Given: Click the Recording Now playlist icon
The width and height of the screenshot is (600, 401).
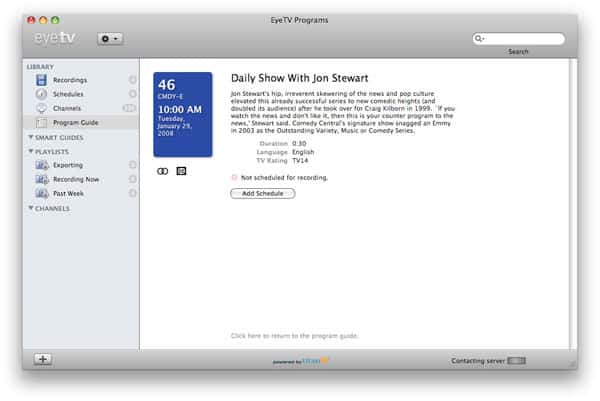Looking at the screenshot, I should [x=42, y=179].
